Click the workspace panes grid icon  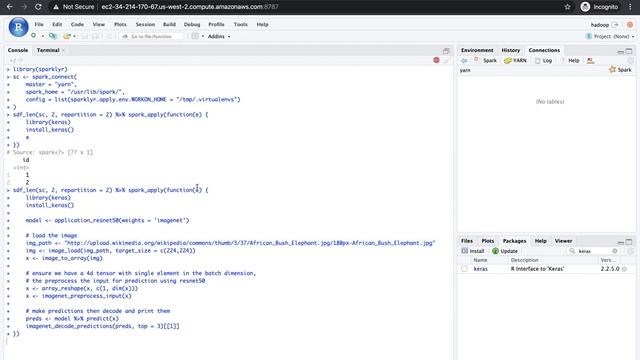(x=195, y=36)
